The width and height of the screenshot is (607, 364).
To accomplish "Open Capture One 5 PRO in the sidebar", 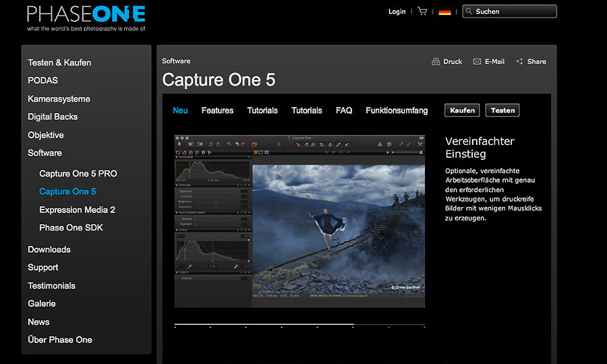I will tap(78, 173).
